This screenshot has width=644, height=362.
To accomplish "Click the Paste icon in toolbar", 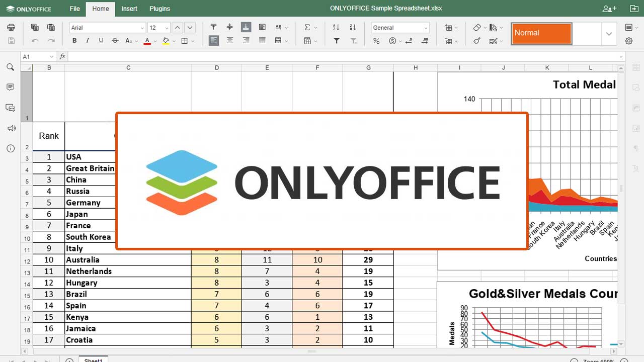I will pos(51,28).
